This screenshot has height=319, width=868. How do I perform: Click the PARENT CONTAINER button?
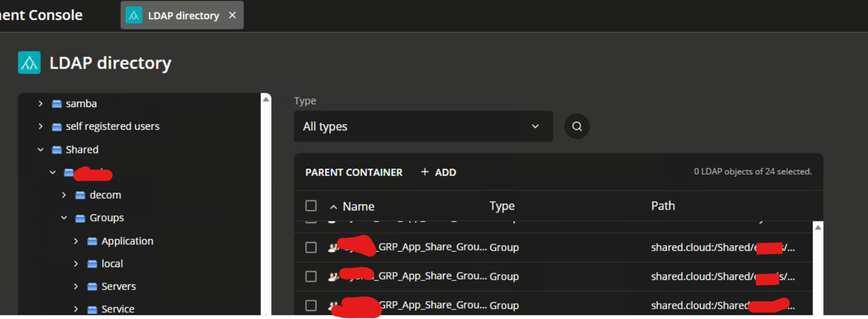[x=354, y=172]
